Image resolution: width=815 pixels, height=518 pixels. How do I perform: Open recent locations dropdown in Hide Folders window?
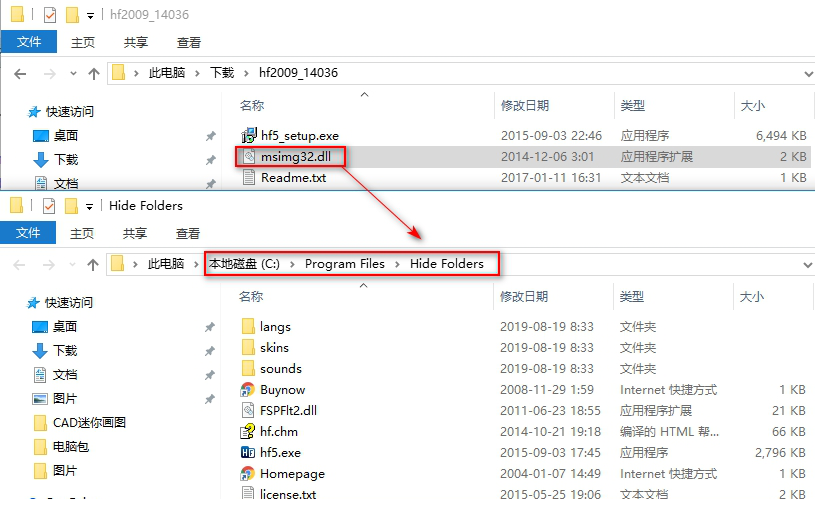click(x=72, y=265)
